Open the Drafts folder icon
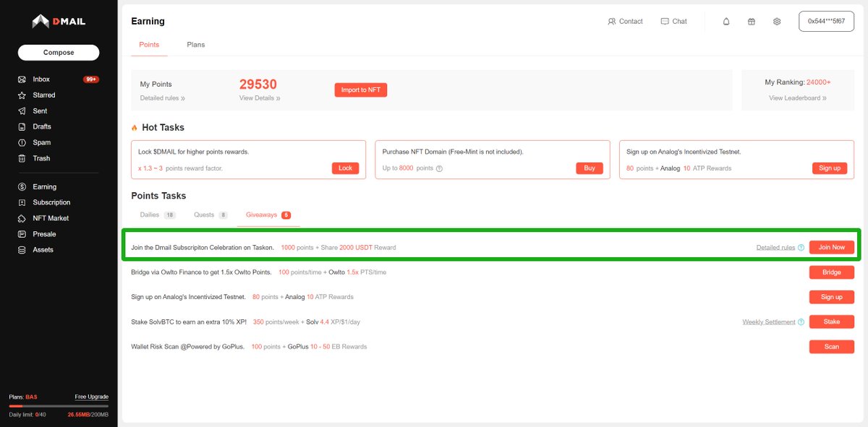The height and width of the screenshot is (427, 868). pyautogui.click(x=22, y=126)
